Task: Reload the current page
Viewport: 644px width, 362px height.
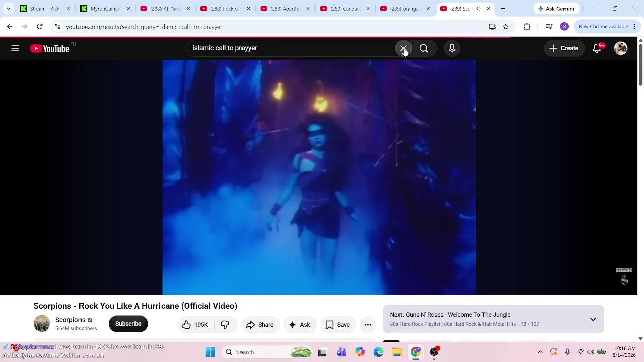Action: coord(40,27)
